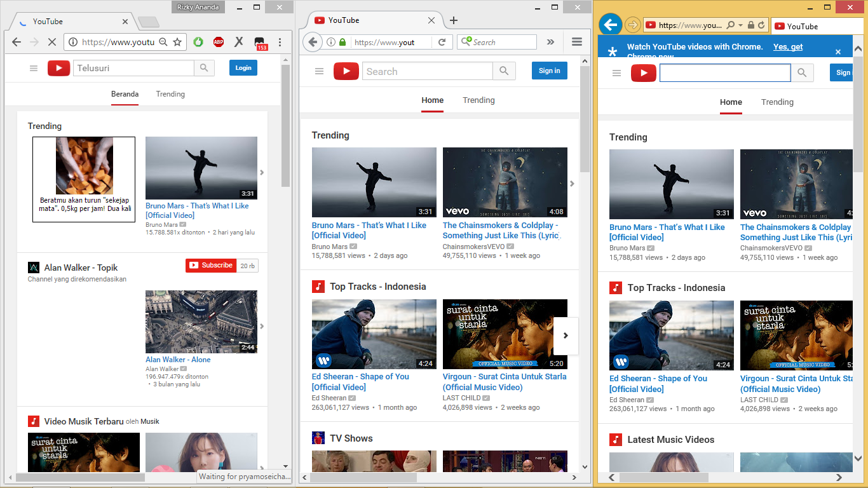Close the YouTube tab in Chrome
The width and height of the screenshot is (868, 488).
pos(125,22)
